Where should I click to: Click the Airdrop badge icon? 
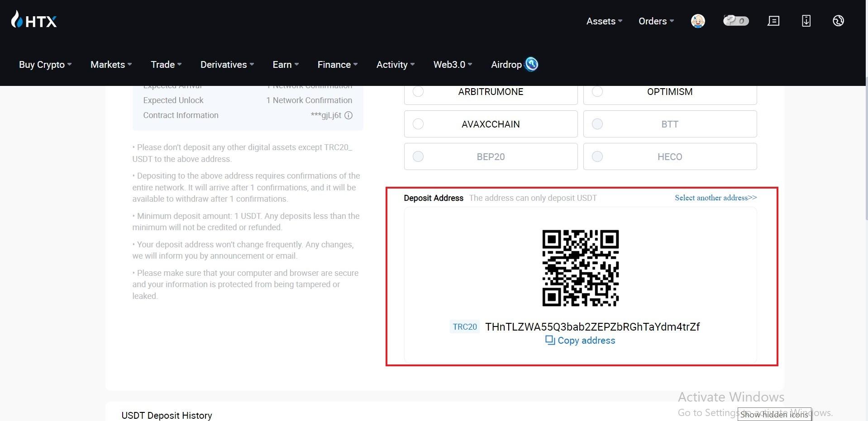coord(531,64)
